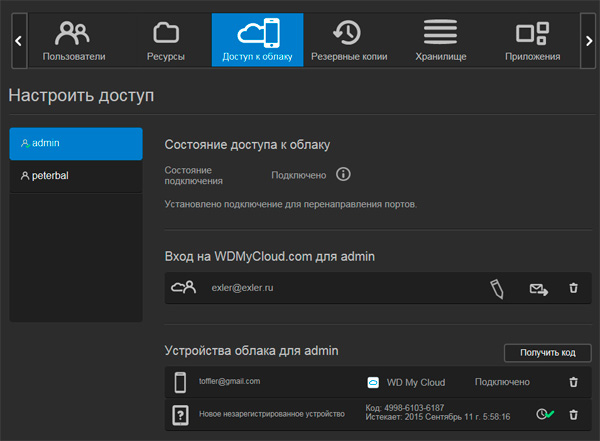Go to the Хранилище tab
This screenshot has height=441, width=600.
[441, 41]
